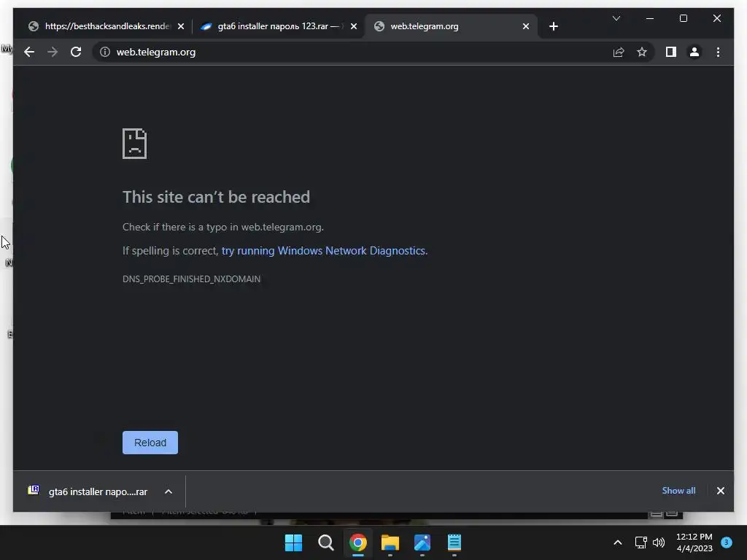Open the Chrome profile menu
The height and width of the screenshot is (560, 747).
click(694, 52)
